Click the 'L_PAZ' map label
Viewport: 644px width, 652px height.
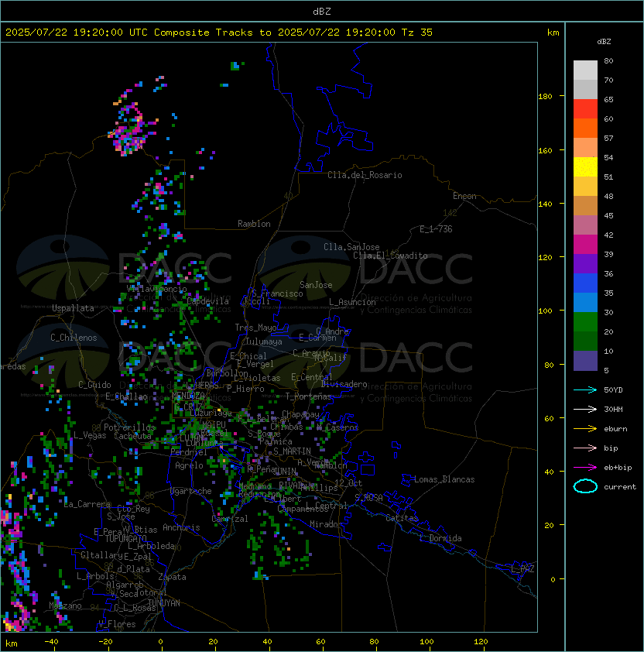[x=522, y=570]
